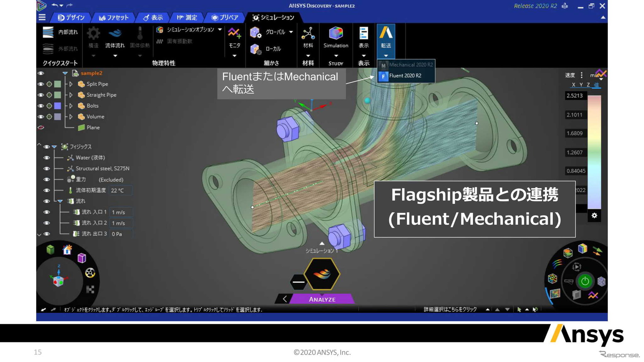
Task: Click the Simulation study cube icon
Action: pos(335,33)
